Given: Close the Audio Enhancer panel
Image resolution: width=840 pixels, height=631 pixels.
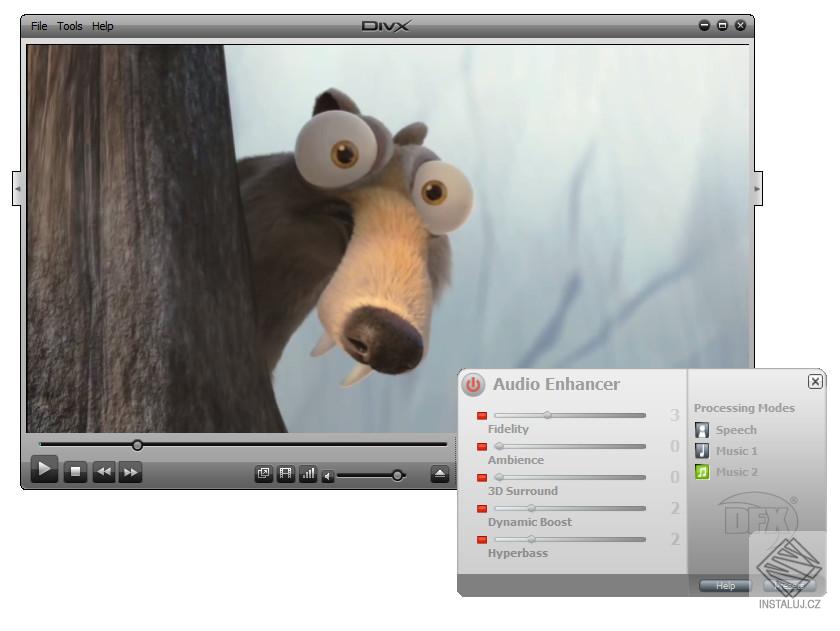Looking at the screenshot, I should [x=815, y=381].
